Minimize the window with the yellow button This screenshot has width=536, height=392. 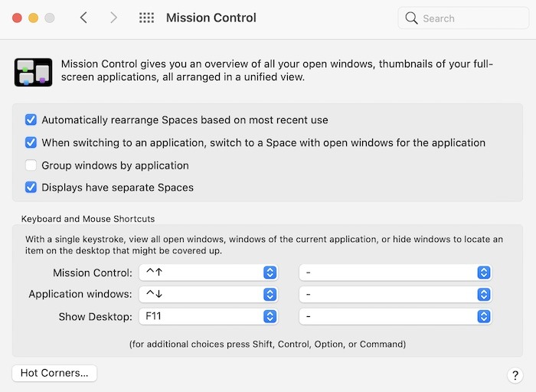(x=33, y=18)
